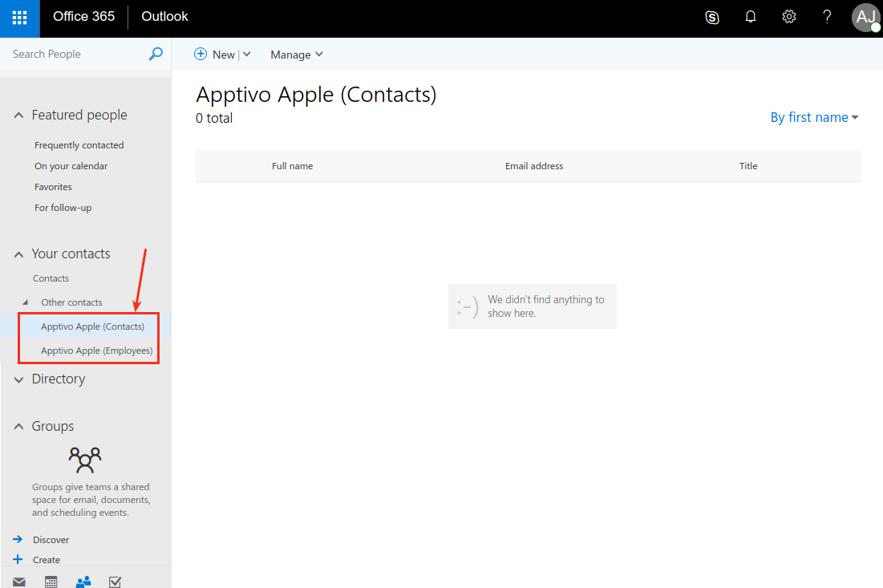Click the Apptivo Apple (Contacts) page heading

pos(316,95)
